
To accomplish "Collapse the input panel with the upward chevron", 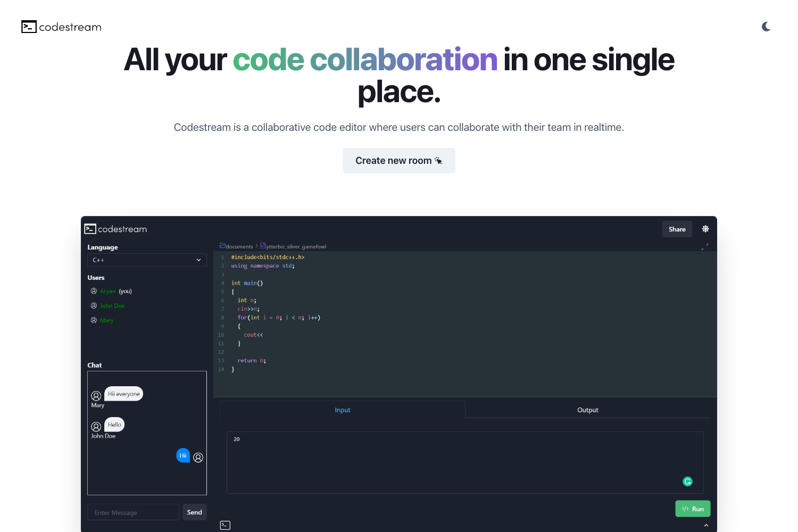I will click(706, 525).
